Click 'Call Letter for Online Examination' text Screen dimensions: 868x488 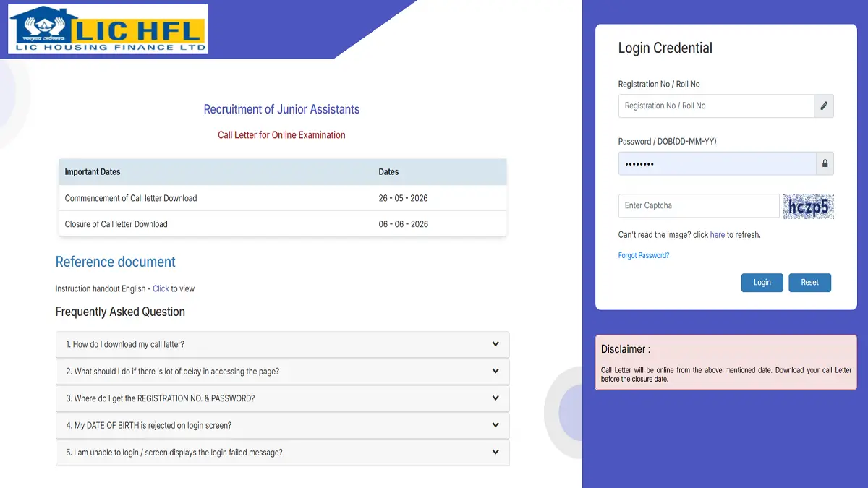coord(281,135)
